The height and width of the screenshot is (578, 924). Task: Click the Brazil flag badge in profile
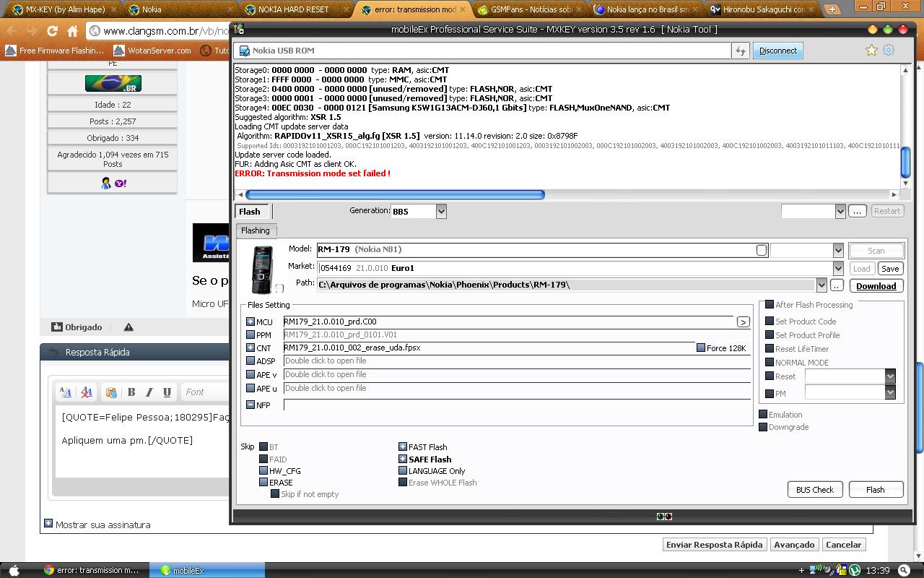[113, 83]
